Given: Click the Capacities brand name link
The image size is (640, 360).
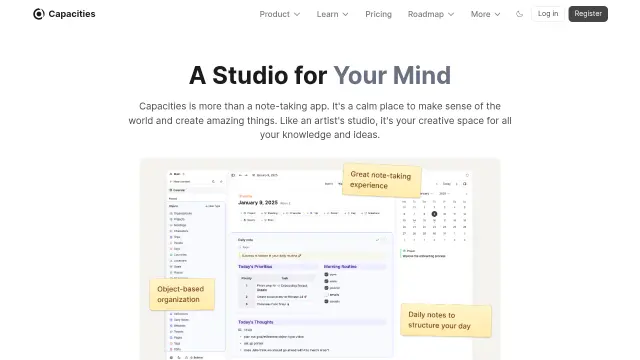Looking at the screenshot, I should point(72,14).
